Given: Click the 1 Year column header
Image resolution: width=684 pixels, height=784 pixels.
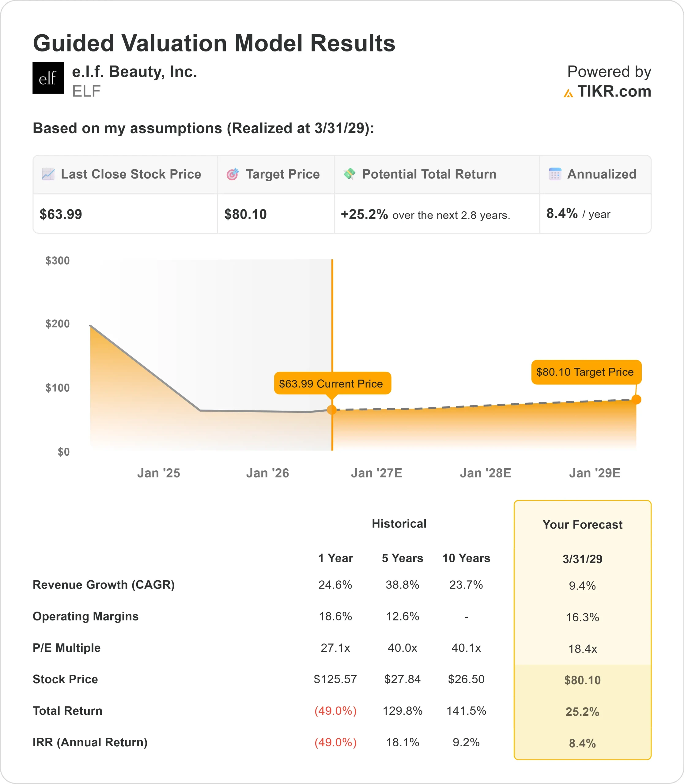Looking at the screenshot, I should coord(335,558).
